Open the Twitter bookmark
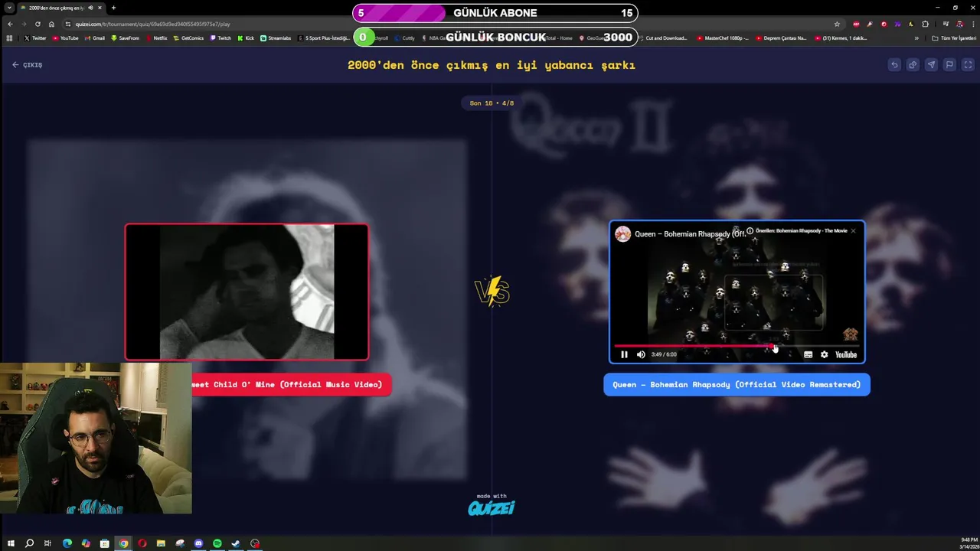980x551 pixels. click(x=35, y=38)
